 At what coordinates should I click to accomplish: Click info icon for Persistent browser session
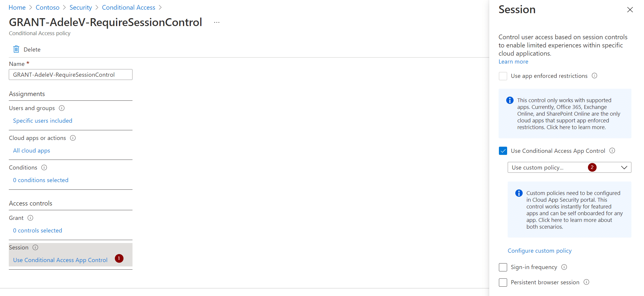pyautogui.click(x=587, y=282)
